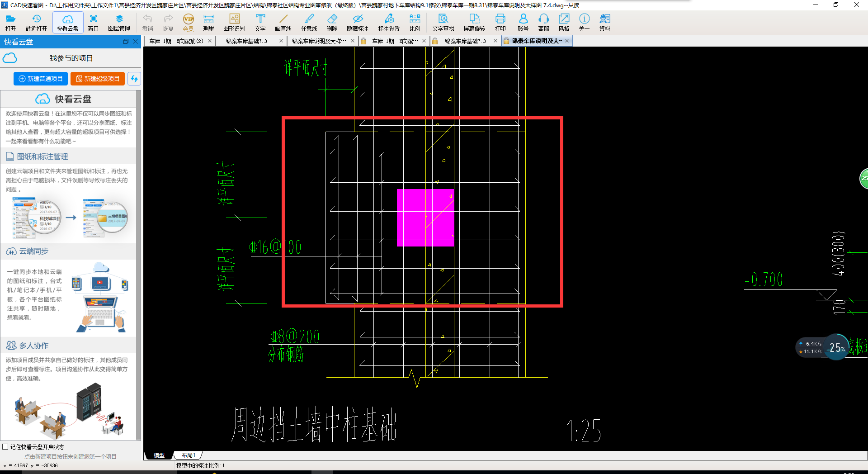The height and width of the screenshot is (474, 868).
Task: Click the 图纸和标注管理 illustration thumbnail
Action: (70, 218)
